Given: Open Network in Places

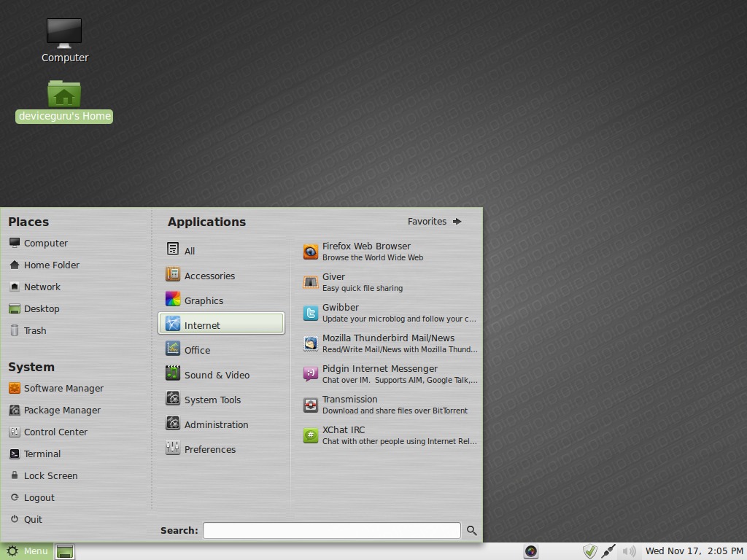Looking at the screenshot, I should click(35, 287).
